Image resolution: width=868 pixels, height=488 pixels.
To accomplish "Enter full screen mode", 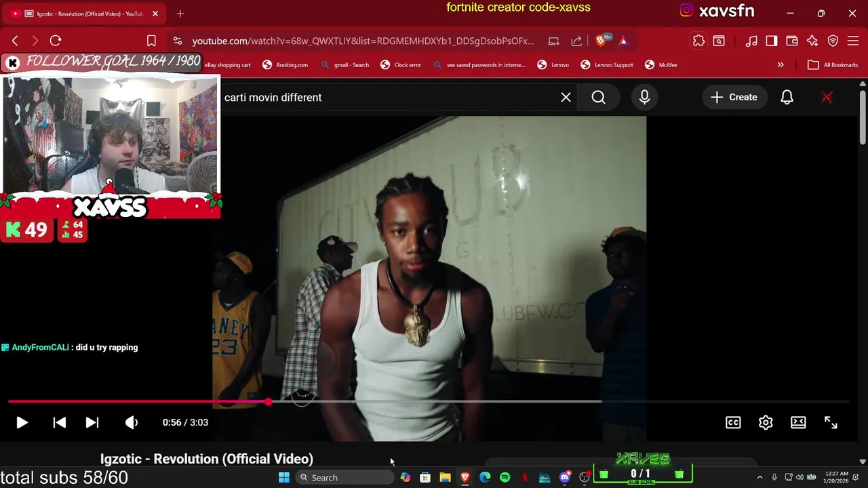I will pyautogui.click(x=831, y=422).
